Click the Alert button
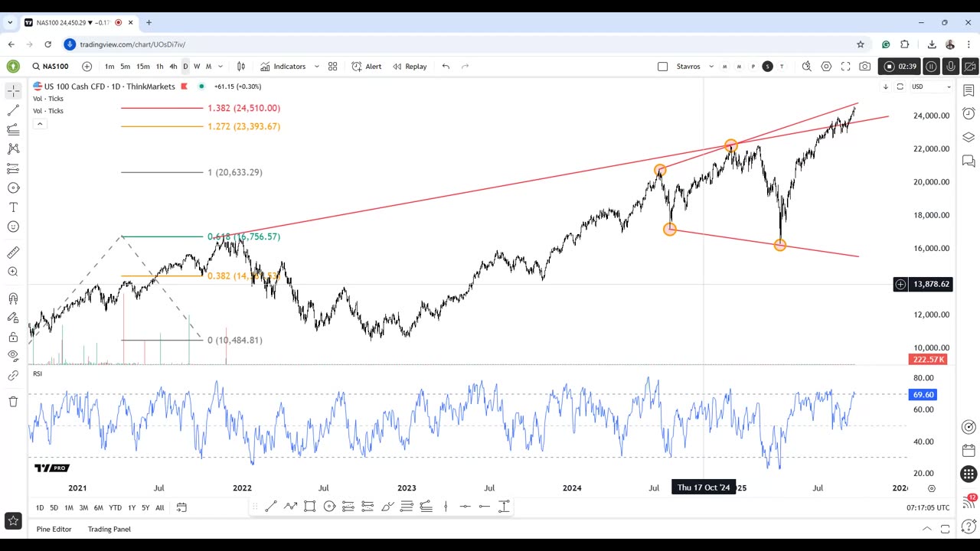 pos(367,67)
